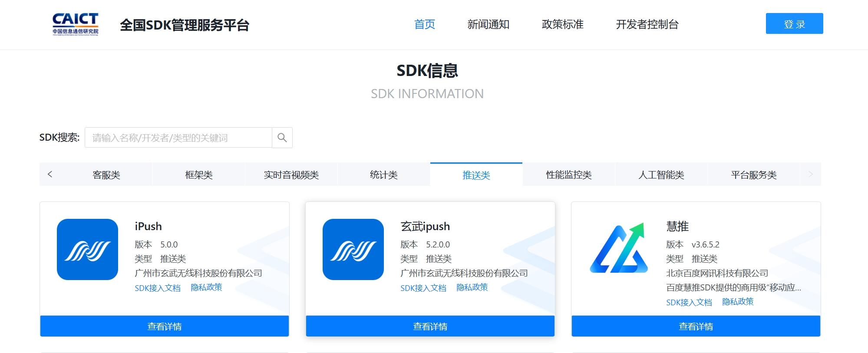The width and height of the screenshot is (868, 353).
Task: Open the 首页 nav item
Action: click(x=425, y=24)
